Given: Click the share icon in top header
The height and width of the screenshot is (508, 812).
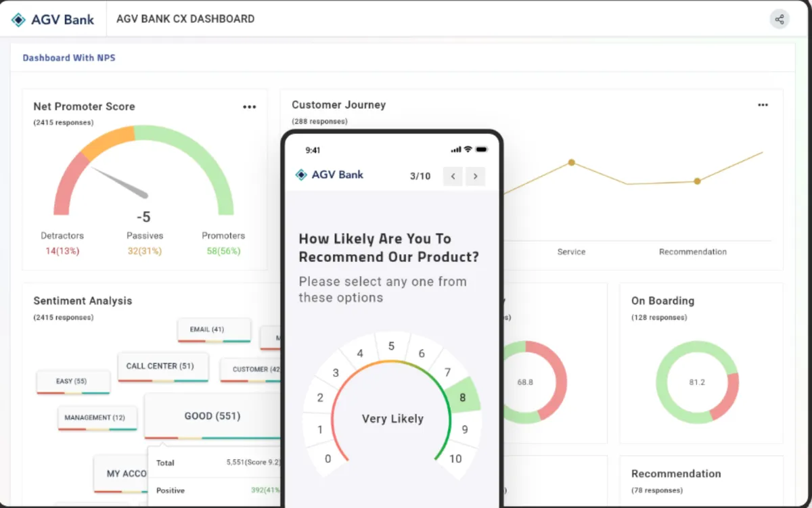Looking at the screenshot, I should (780, 19).
